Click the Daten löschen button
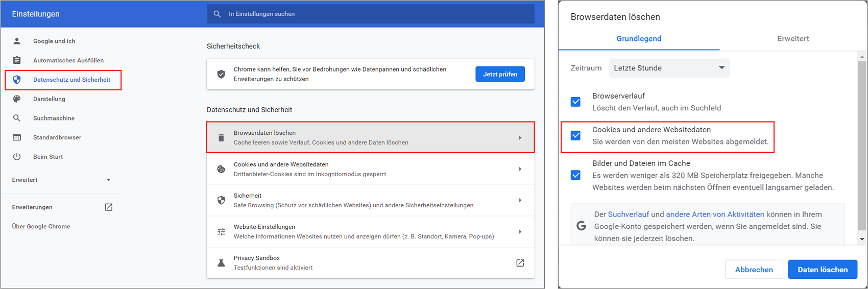 (823, 270)
